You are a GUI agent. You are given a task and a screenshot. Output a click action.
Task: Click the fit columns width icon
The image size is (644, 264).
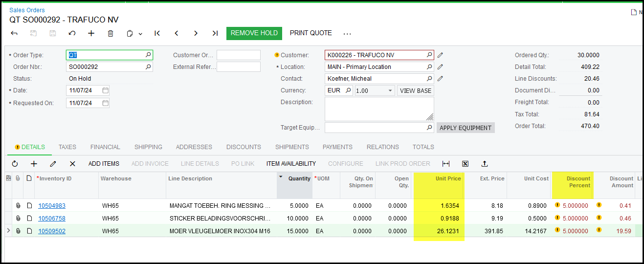(445, 164)
